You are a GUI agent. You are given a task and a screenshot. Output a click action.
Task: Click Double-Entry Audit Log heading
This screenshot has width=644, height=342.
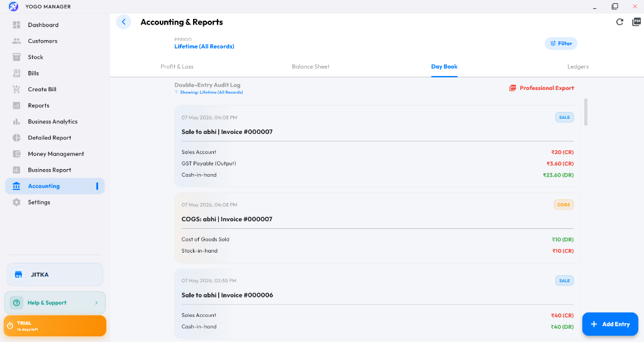click(207, 85)
